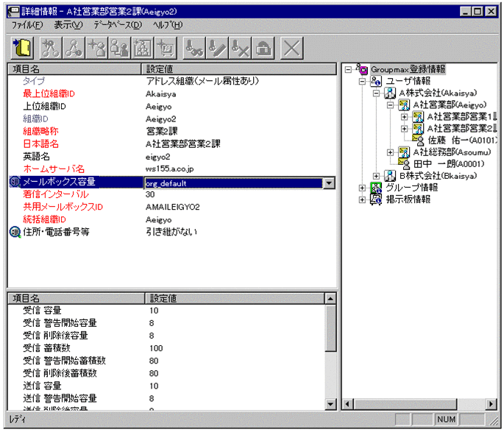The height and width of the screenshot is (432, 504).
Task: Click the large X cancel toolbar icon
Action: [x=292, y=49]
